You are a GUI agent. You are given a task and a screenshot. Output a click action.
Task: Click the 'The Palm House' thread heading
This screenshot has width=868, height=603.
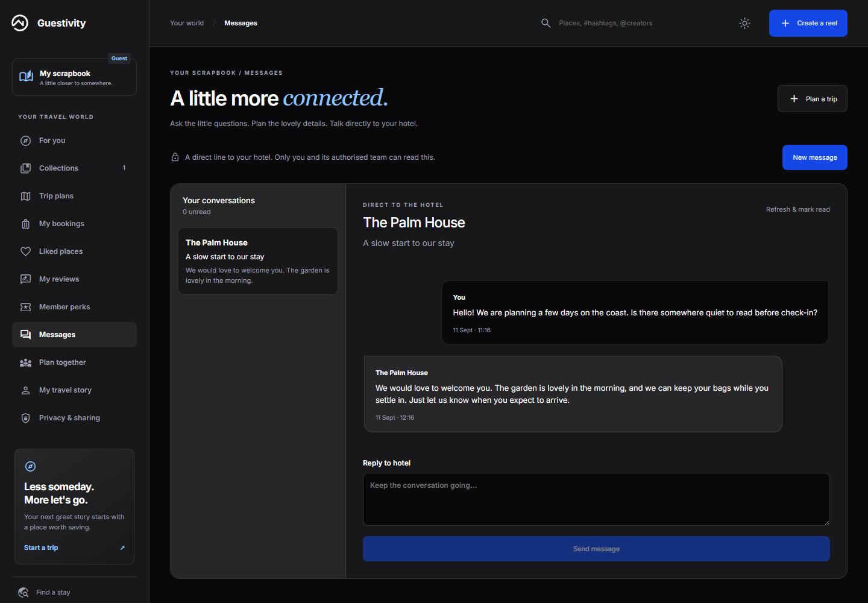click(x=414, y=223)
